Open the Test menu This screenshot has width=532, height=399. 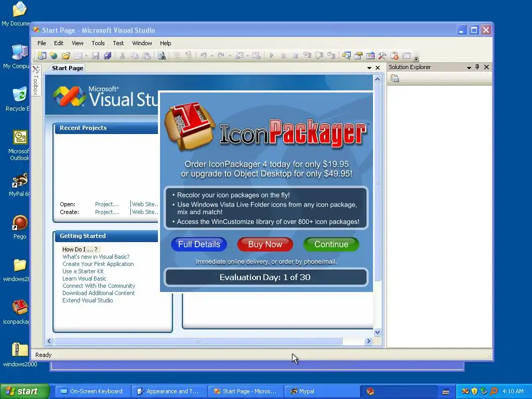(118, 43)
